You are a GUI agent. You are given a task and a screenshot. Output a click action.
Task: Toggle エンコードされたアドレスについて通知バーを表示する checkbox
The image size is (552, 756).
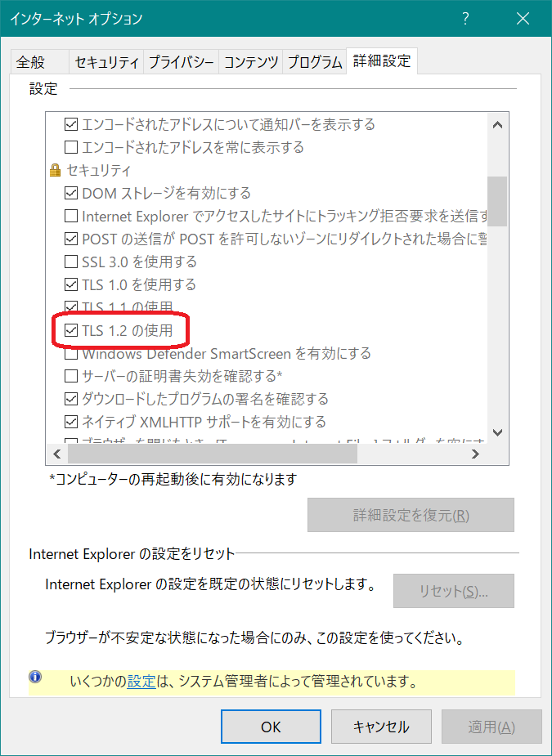point(71,125)
